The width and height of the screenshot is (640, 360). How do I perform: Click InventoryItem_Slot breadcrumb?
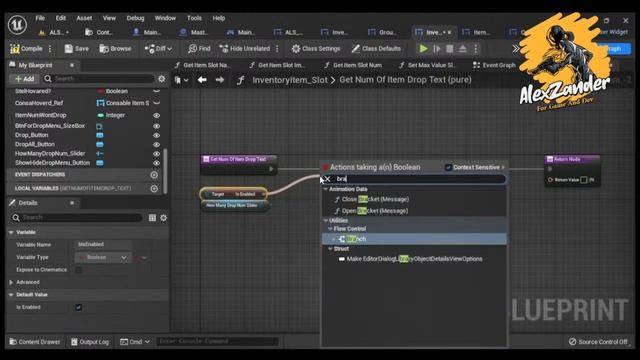(290, 80)
